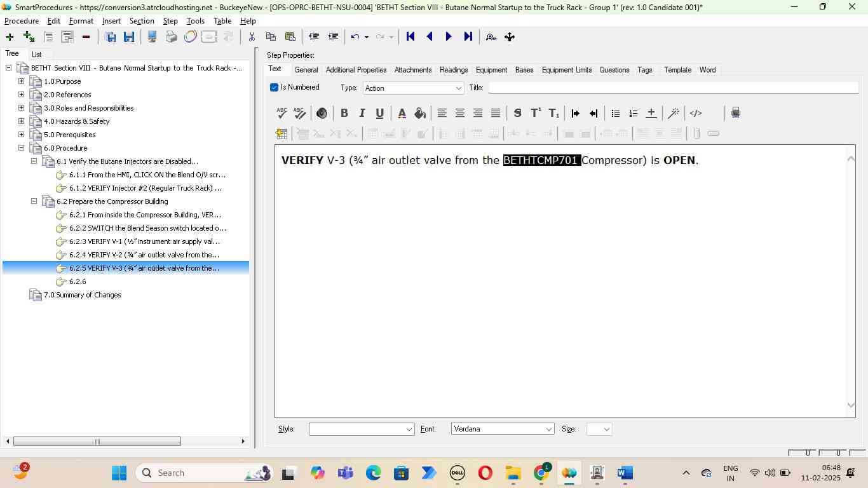Select 7.0 Summary of Changes

[82, 295]
